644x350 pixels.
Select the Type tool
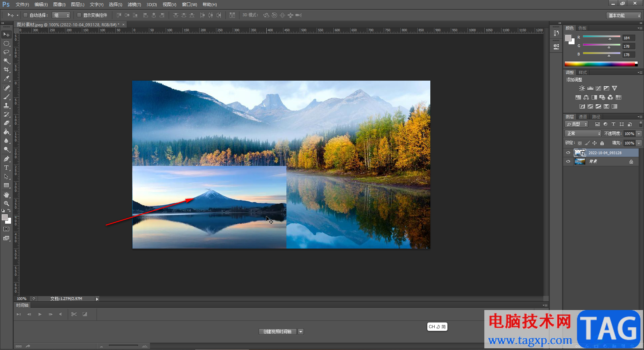(x=6, y=168)
